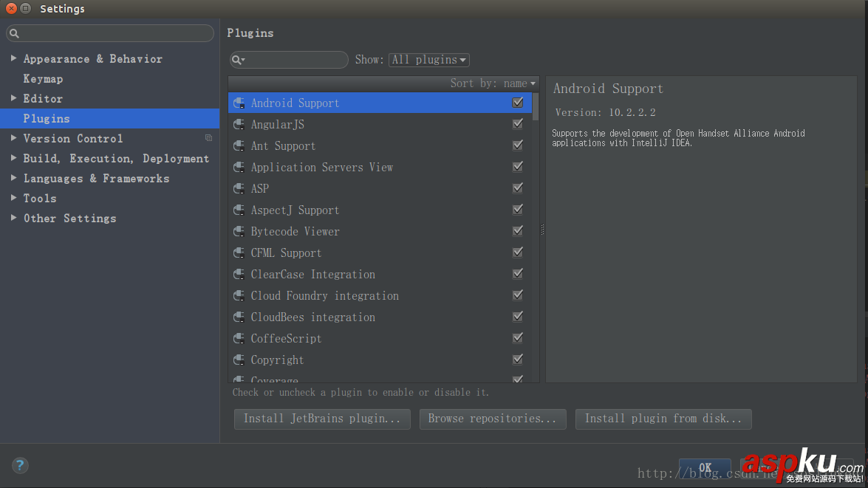Click the Browse repositories... button
Image resolution: width=868 pixels, height=488 pixels.
[x=492, y=419]
